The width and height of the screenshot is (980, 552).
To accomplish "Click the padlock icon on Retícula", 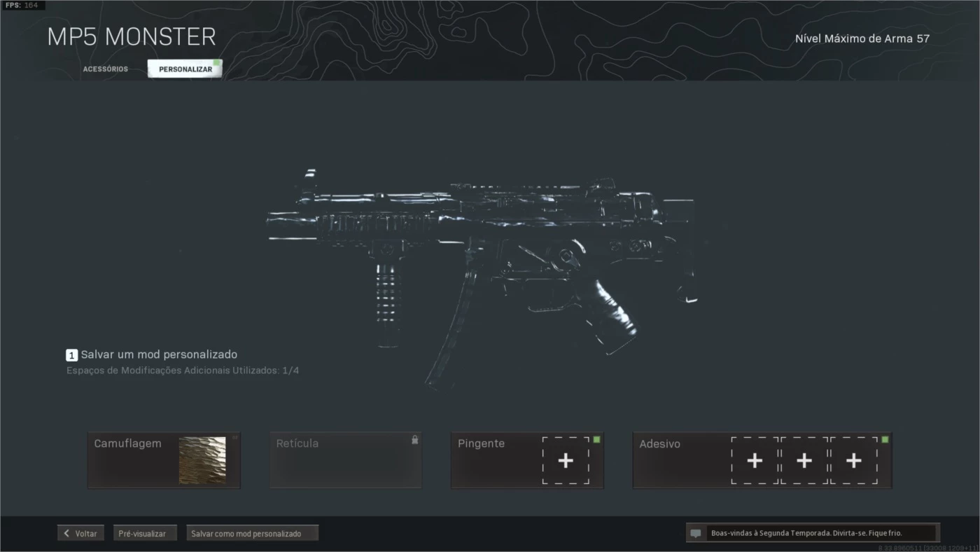I will click(415, 440).
